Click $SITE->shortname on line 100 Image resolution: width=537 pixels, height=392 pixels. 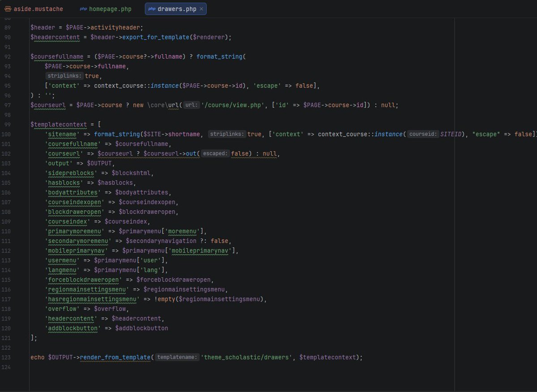tap(172, 134)
